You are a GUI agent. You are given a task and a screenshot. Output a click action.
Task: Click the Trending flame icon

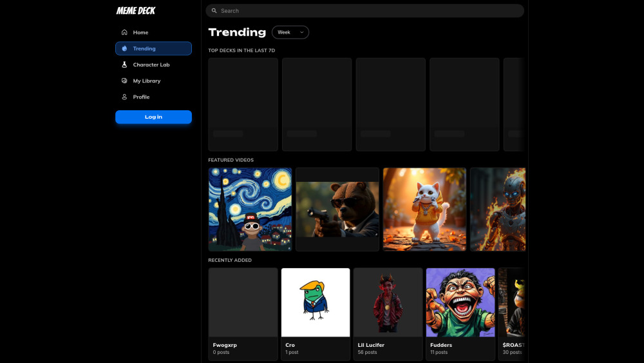[124, 48]
